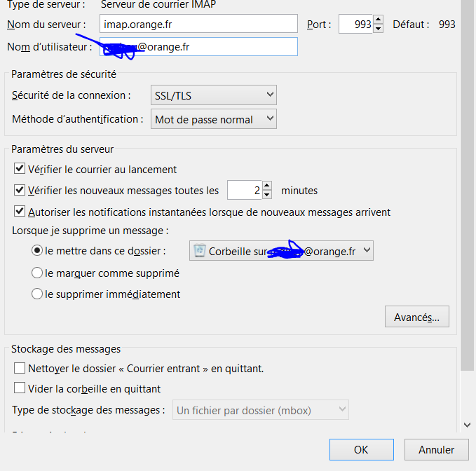Click the Avancés button

(x=416, y=317)
